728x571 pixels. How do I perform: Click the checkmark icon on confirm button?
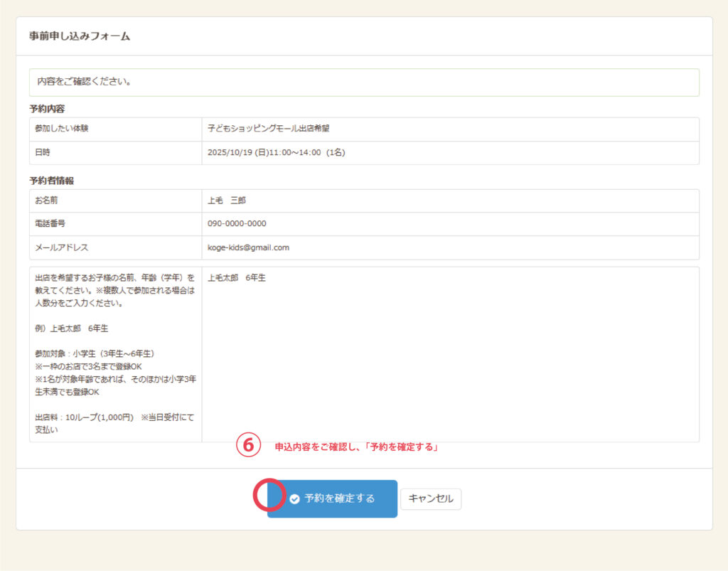tap(294, 499)
